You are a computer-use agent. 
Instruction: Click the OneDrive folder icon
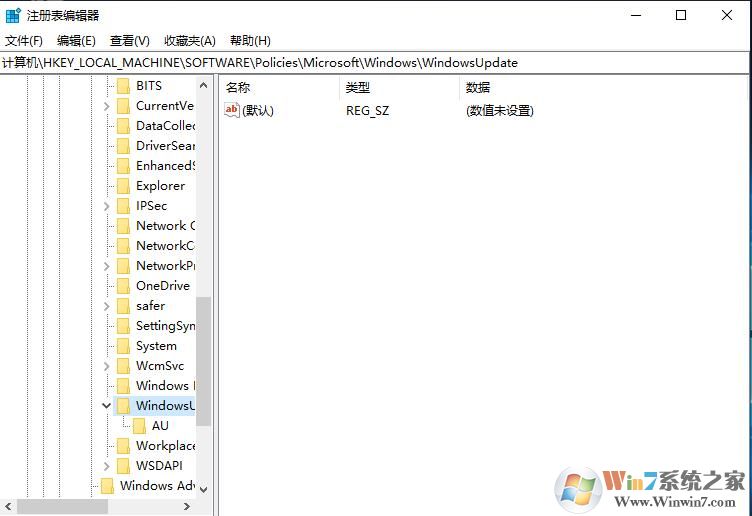123,286
